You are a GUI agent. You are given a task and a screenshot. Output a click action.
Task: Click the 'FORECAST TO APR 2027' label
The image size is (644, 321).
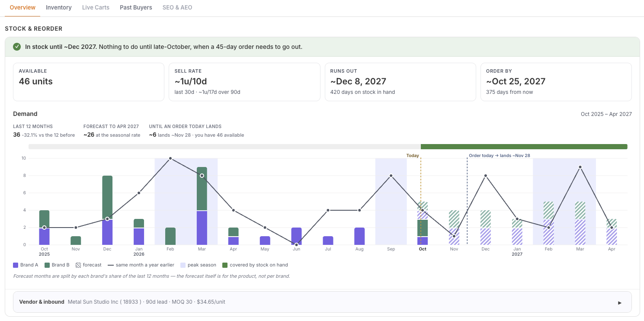pos(111,126)
